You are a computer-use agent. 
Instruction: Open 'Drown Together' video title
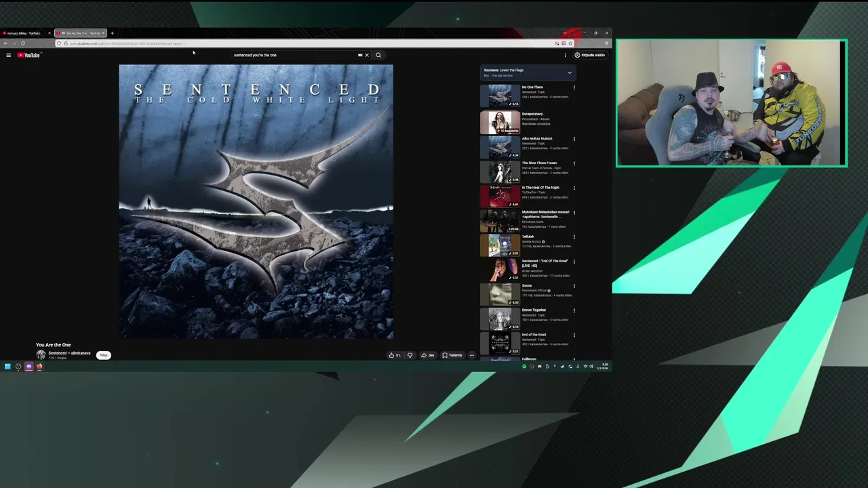[x=534, y=310]
